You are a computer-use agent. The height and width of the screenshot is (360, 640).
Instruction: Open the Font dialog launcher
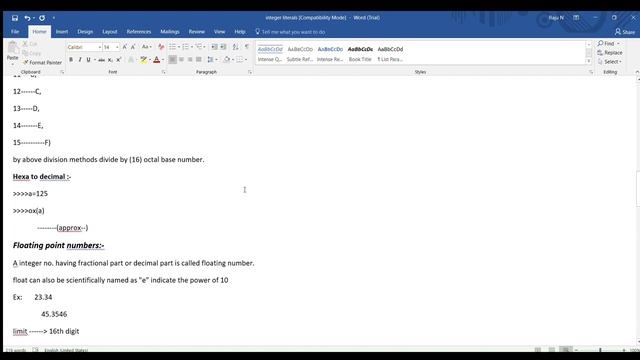(x=163, y=72)
